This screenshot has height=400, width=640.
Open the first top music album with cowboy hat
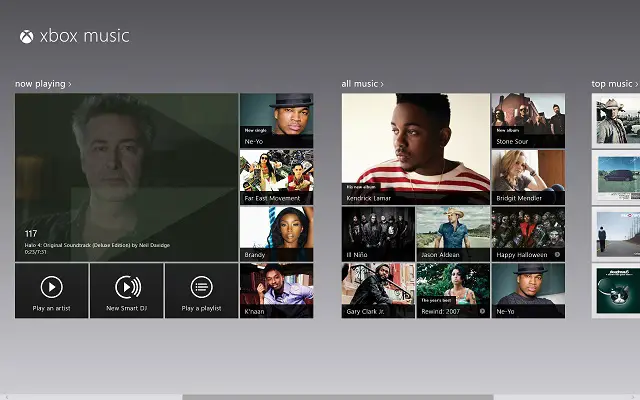click(616, 120)
